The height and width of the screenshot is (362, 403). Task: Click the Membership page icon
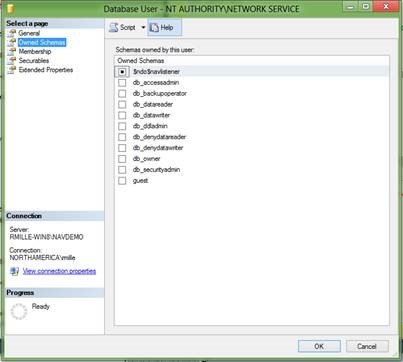pyautogui.click(x=12, y=51)
